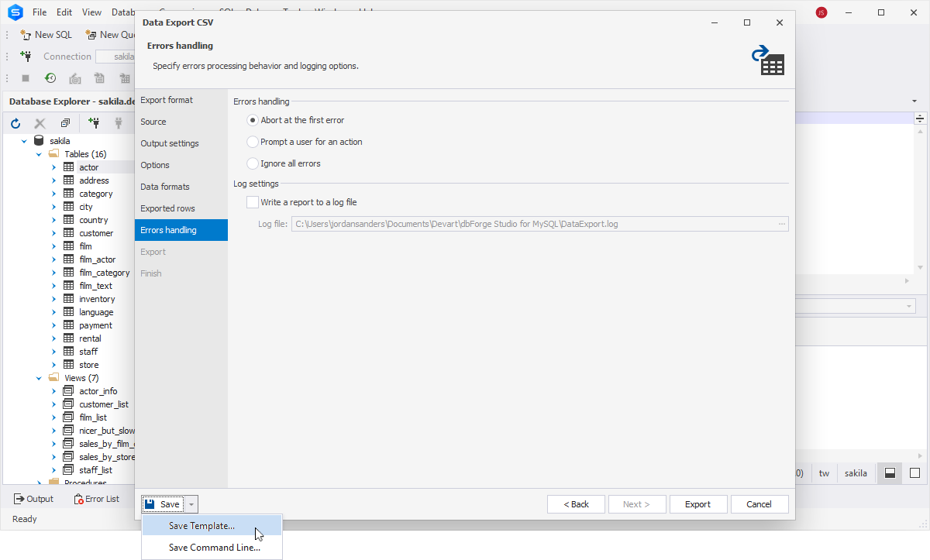Click the Refresh icon in Database Explorer

[x=15, y=123]
